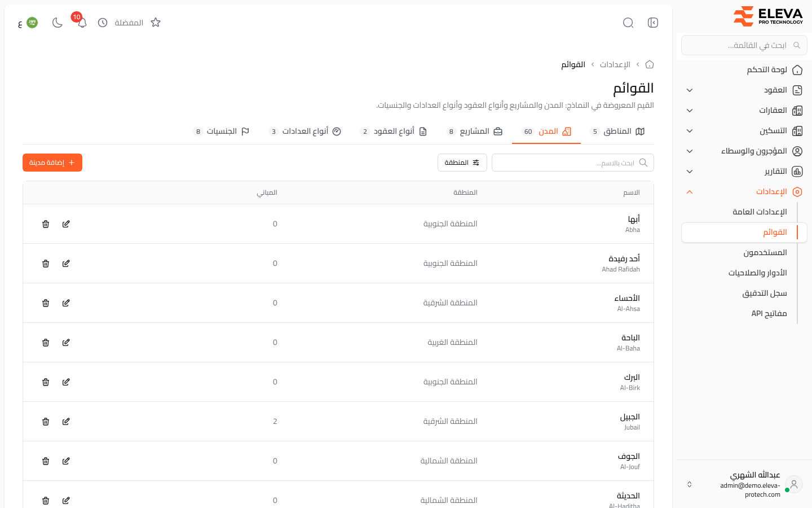
Task: Go to لوحة التحكم in sidebar
Action: tap(744, 70)
